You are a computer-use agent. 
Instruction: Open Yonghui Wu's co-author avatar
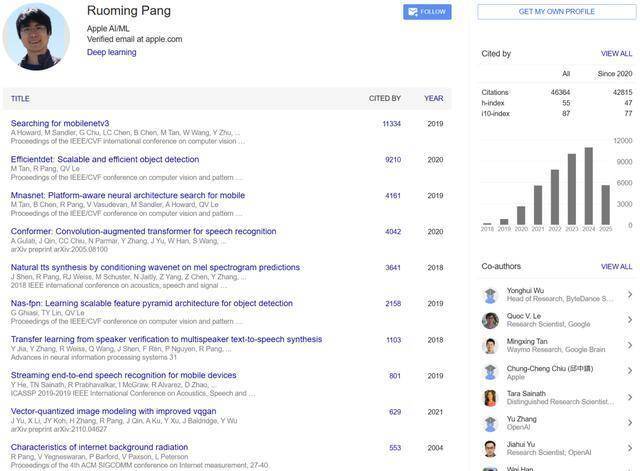click(x=490, y=295)
